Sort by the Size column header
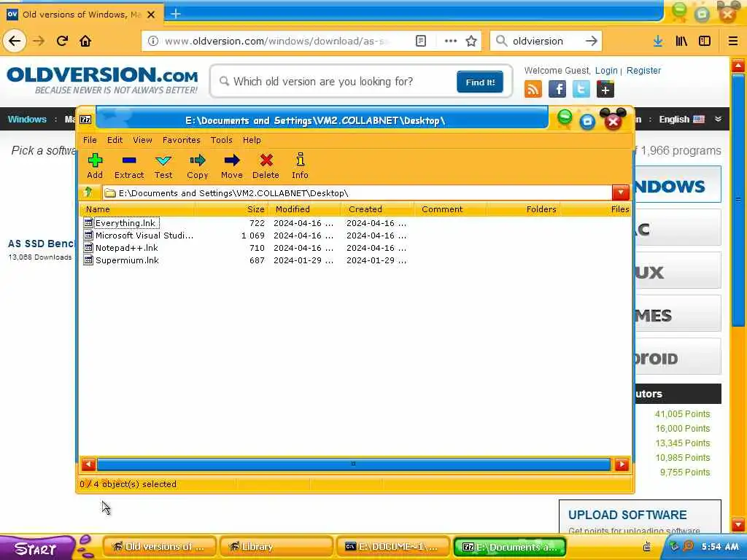Viewport: 747px width, 560px height. [x=231, y=209]
